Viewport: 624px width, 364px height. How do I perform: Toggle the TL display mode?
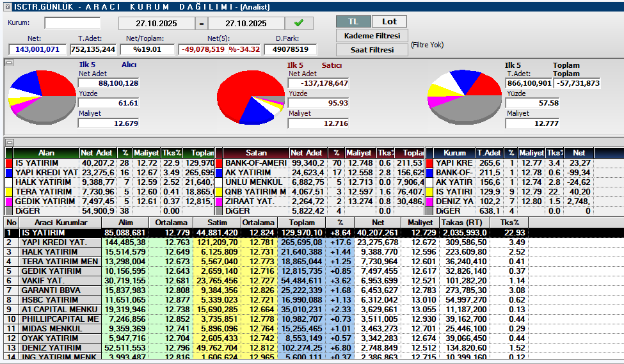[353, 22]
